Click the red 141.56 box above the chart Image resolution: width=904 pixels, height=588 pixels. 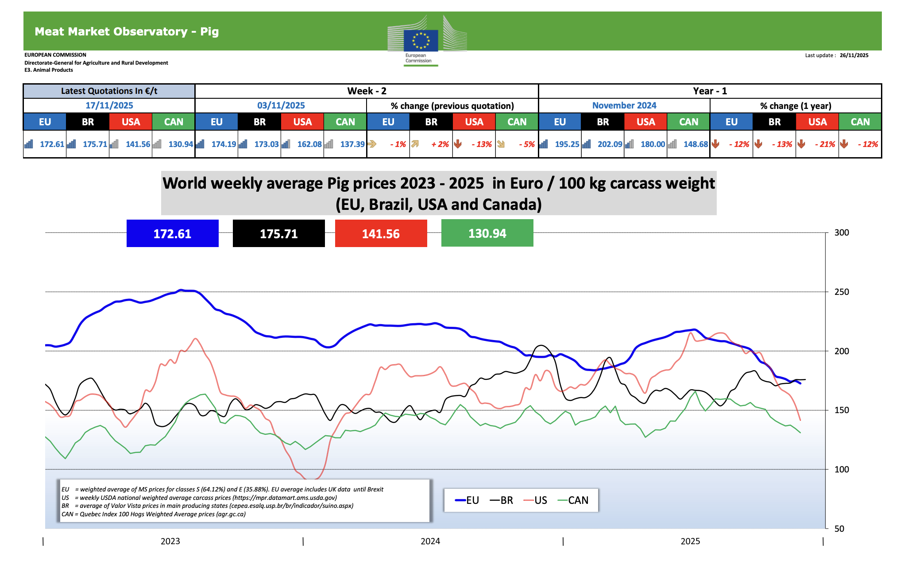(381, 233)
